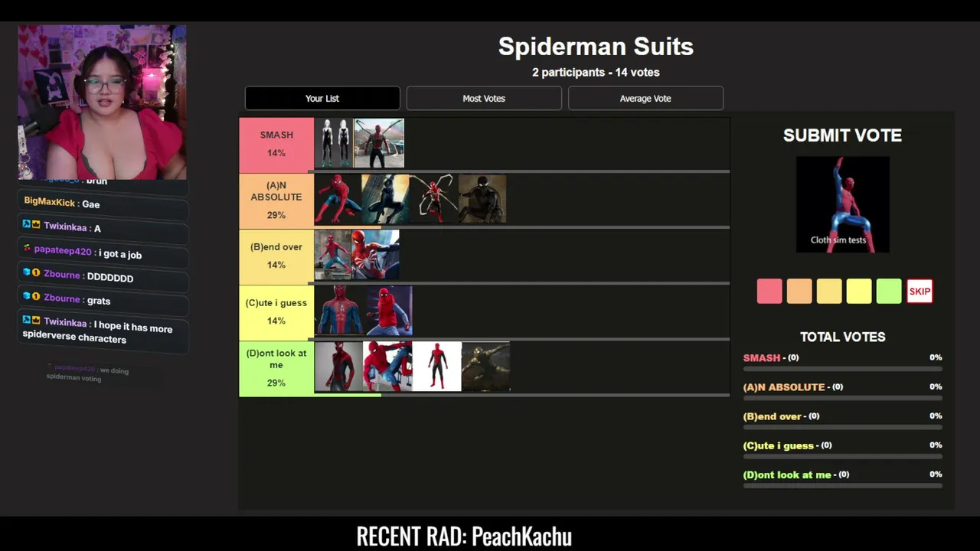Open the Iron Spider with mechanical arms thumbnail
This screenshot has height=551, width=980.
pyautogui.click(x=379, y=143)
